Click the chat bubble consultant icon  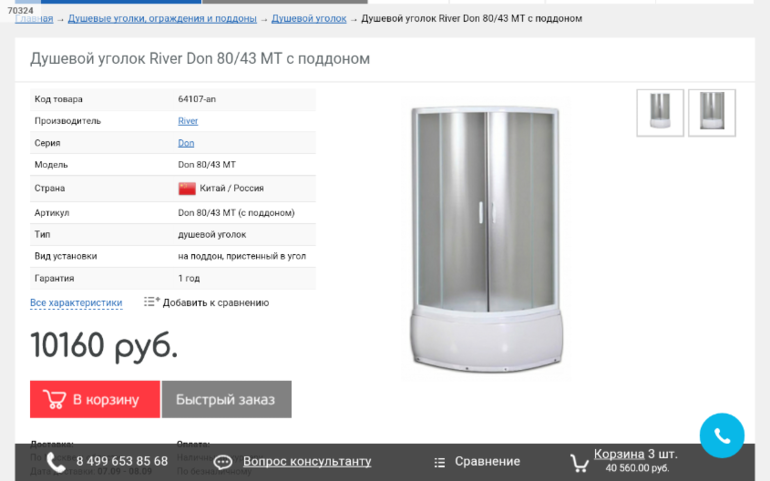point(222,462)
